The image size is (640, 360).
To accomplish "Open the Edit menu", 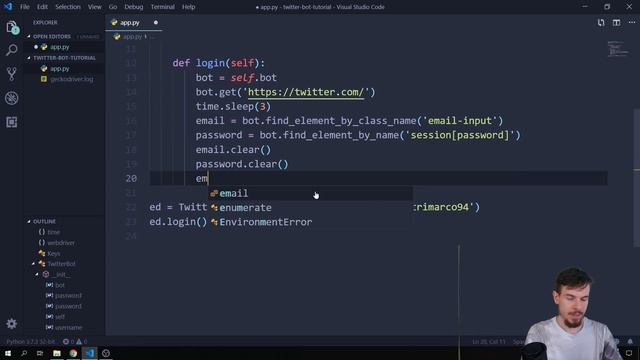I will [42, 7].
